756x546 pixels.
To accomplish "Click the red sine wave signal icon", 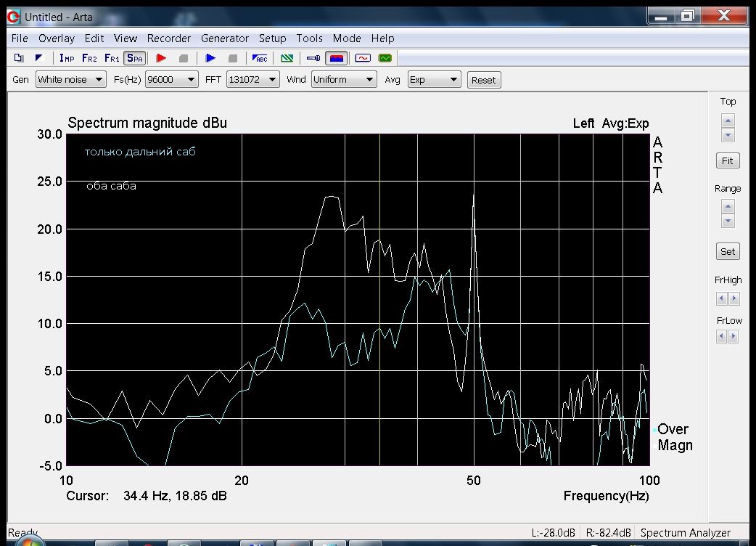I will click(x=363, y=58).
